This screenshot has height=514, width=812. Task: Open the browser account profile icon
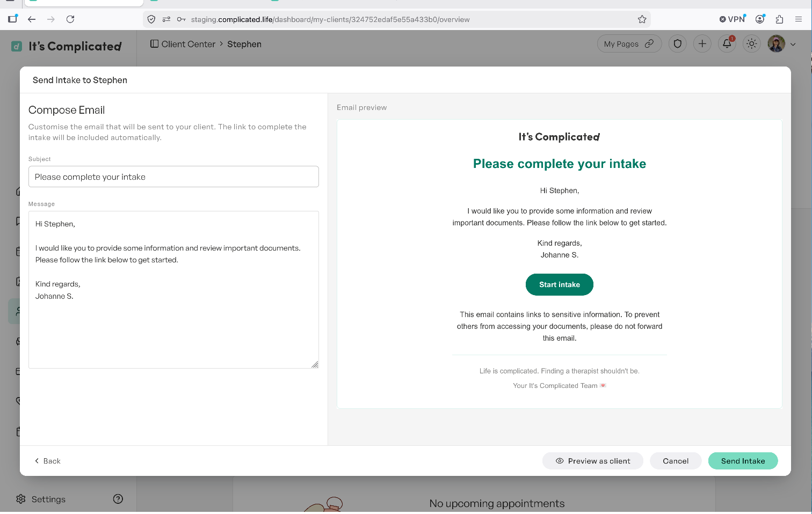tap(760, 19)
